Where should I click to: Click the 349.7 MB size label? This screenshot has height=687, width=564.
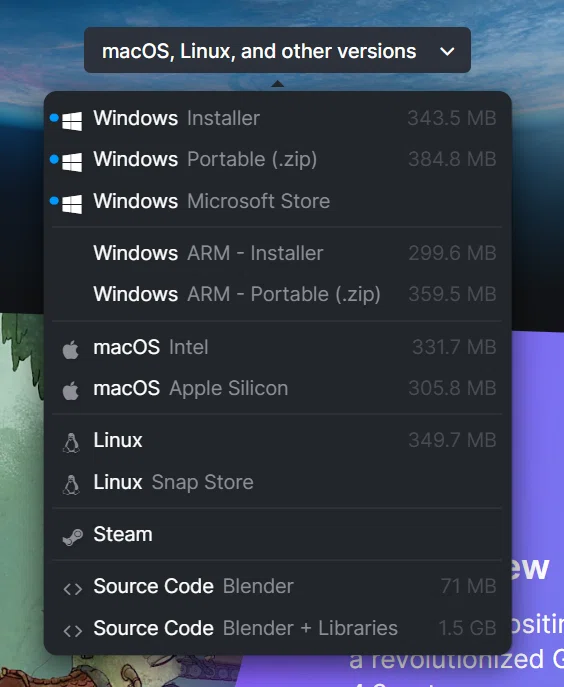coord(452,440)
